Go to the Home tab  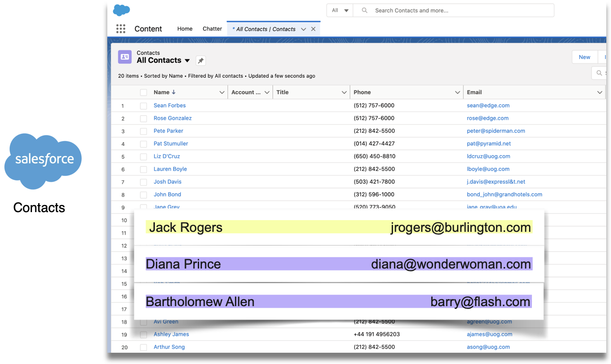[185, 29]
